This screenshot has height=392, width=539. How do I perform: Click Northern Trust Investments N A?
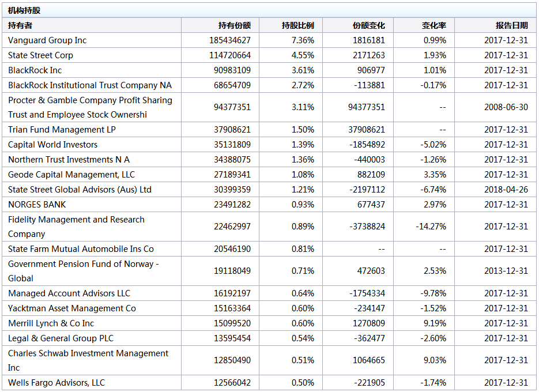pyautogui.click(x=69, y=160)
